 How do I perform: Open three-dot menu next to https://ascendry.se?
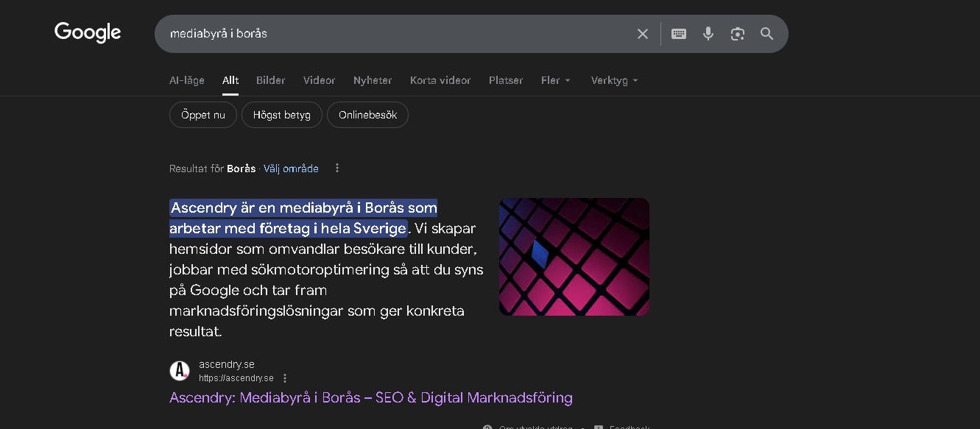pyautogui.click(x=285, y=378)
